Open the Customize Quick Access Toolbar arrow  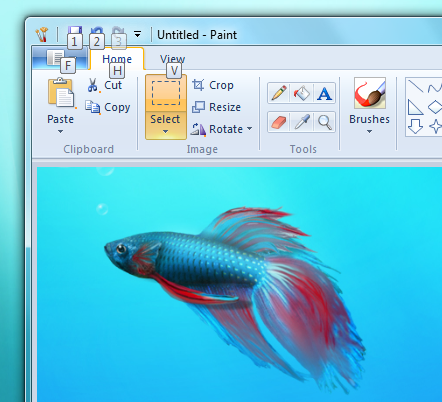tap(137, 34)
